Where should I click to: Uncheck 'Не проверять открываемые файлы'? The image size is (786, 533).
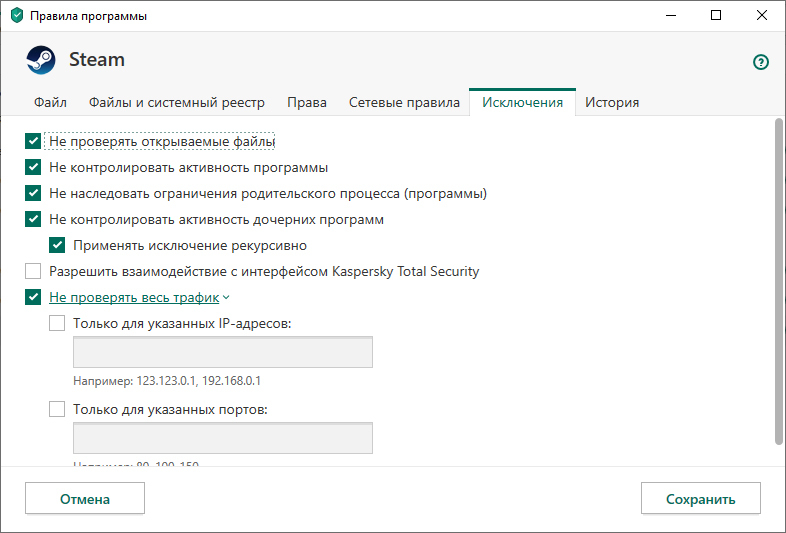[x=33, y=142]
